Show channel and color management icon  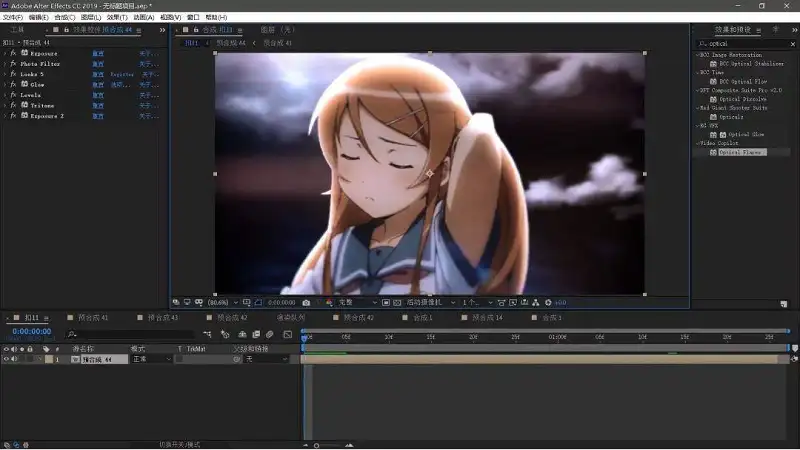coord(329,303)
